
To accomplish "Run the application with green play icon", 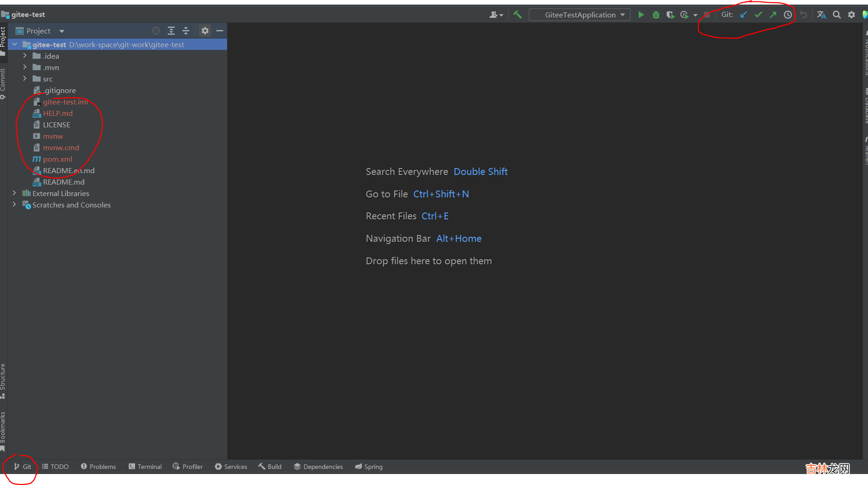I will click(x=641, y=15).
